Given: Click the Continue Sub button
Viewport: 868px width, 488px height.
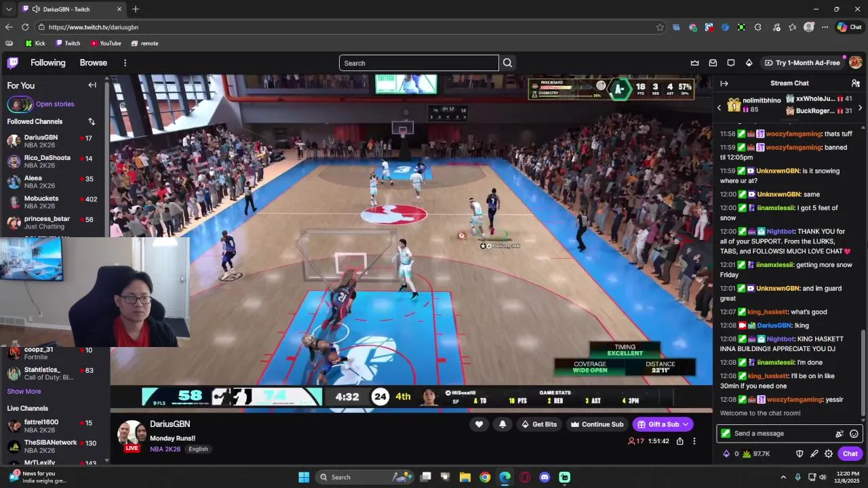Looking at the screenshot, I should click(x=597, y=424).
